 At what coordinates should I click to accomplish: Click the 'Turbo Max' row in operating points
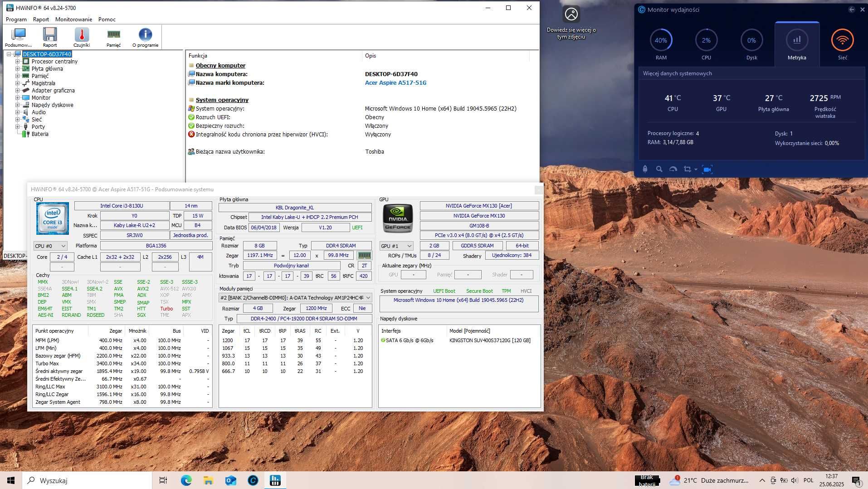click(122, 363)
